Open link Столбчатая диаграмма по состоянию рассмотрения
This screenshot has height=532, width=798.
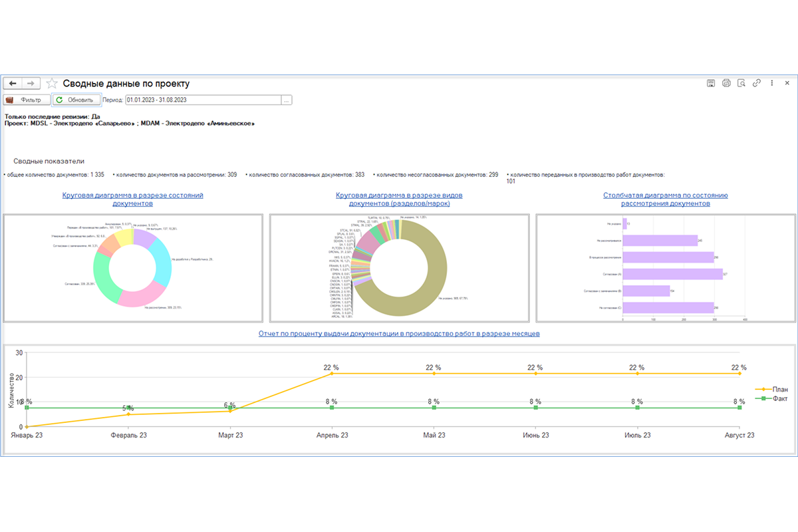(666, 199)
